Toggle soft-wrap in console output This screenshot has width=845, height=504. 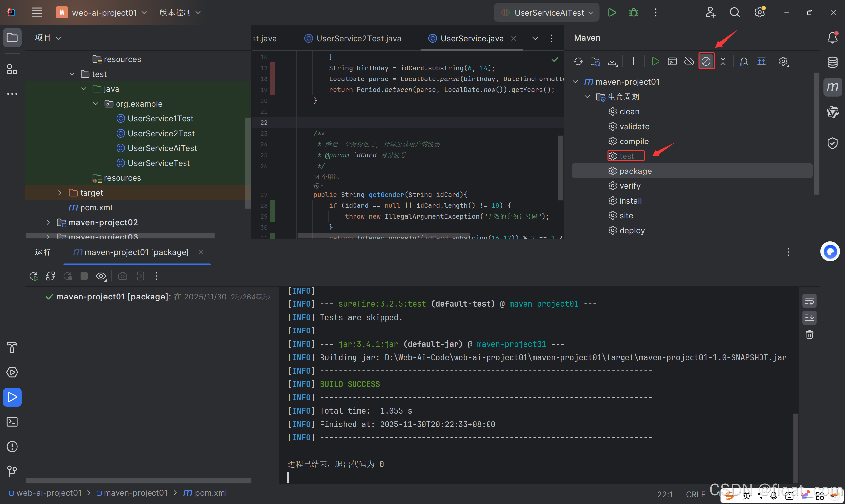(809, 301)
